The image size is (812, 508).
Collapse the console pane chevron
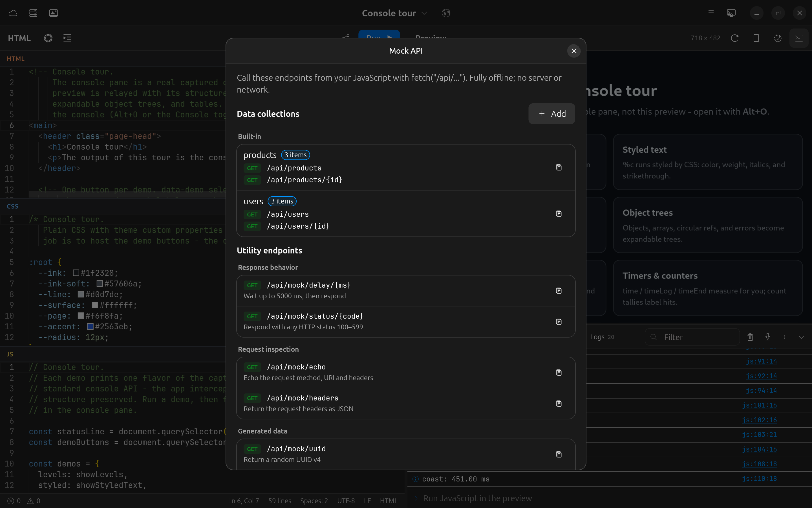tap(801, 337)
